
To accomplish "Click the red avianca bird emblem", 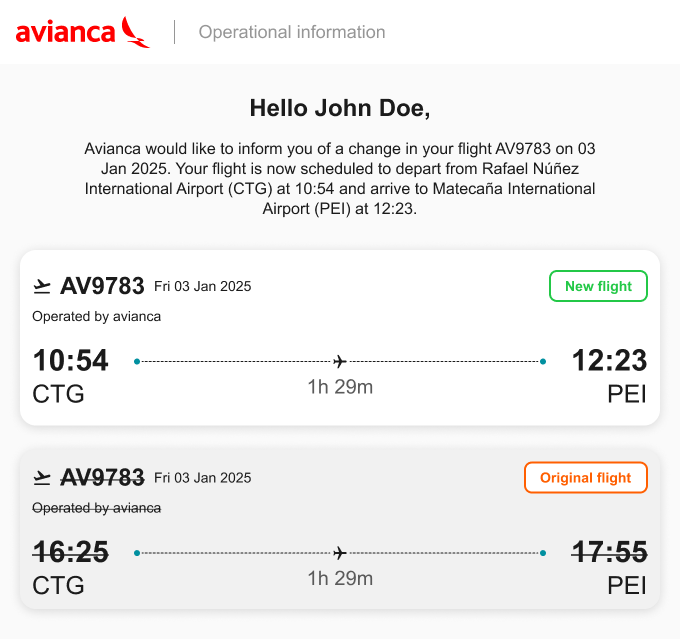I will pos(136,31).
